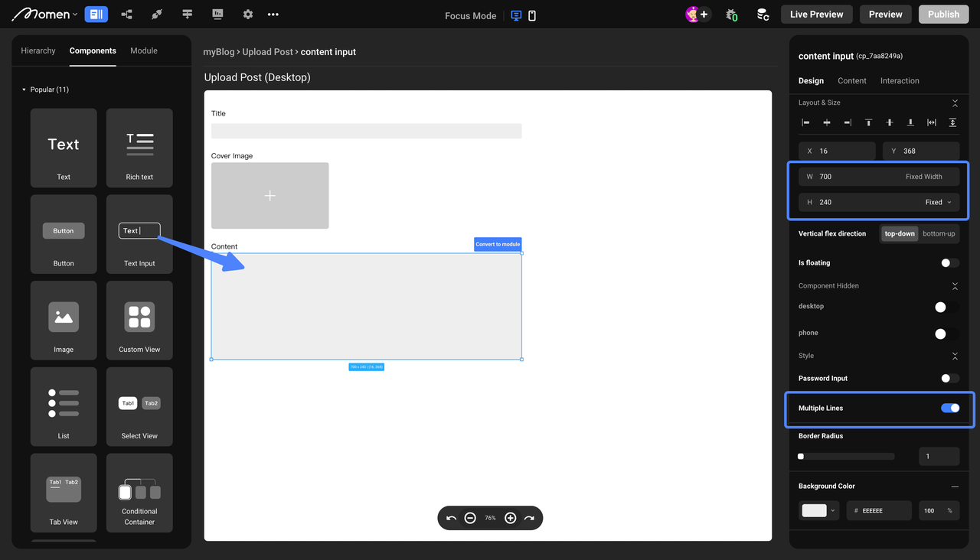Viewport: 980px width, 560px height.
Task: Click the Publish button
Action: pos(943,14)
